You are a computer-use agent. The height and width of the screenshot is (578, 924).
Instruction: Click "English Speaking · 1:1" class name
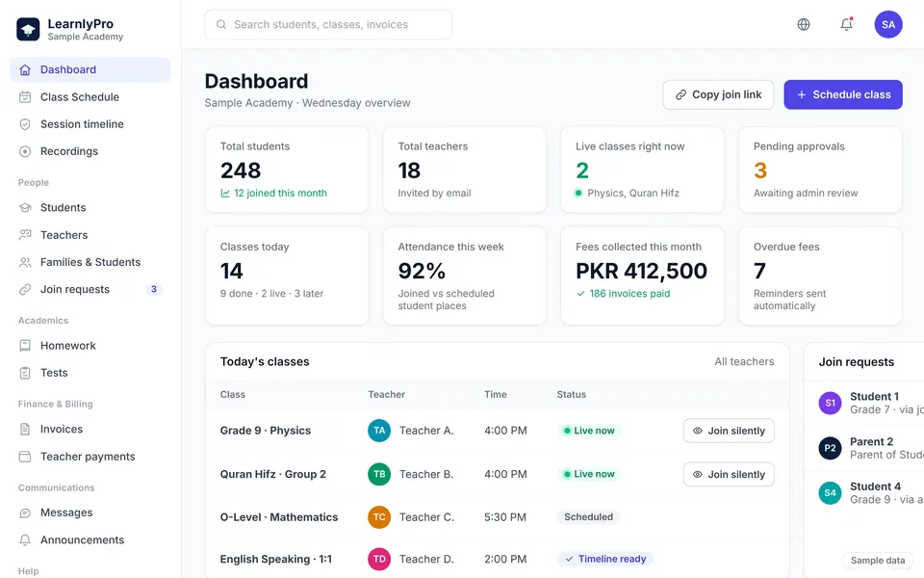[276, 559]
